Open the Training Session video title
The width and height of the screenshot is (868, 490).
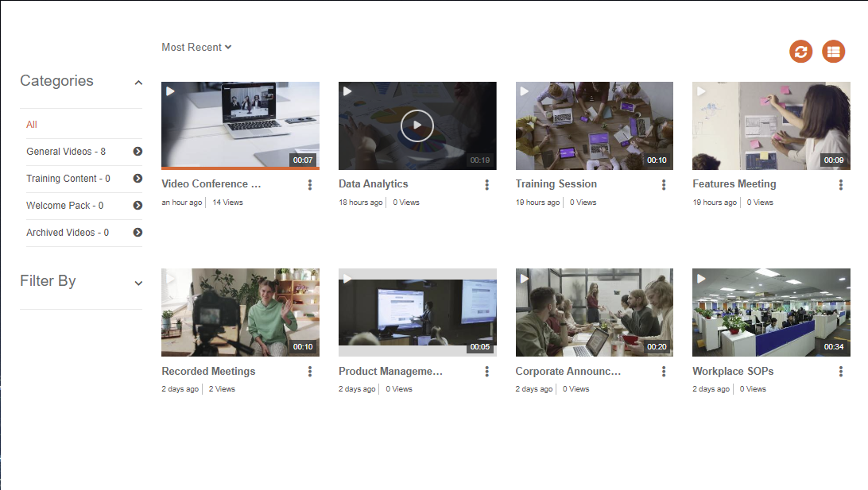pos(556,184)
